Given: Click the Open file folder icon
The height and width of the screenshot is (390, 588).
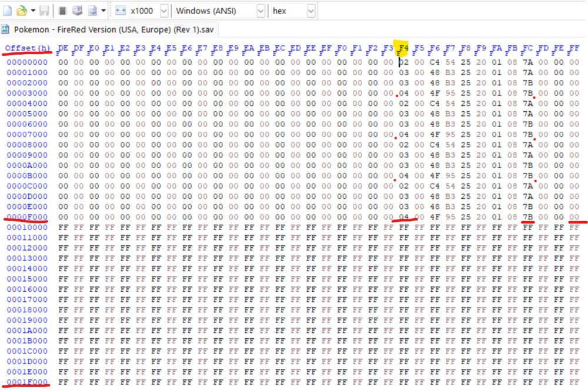Looking at the screenshot, I should click(x=22, y=11).
